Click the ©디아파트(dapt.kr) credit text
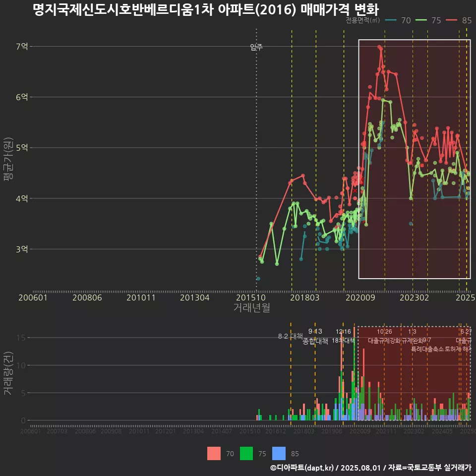 tap(302, 468)
